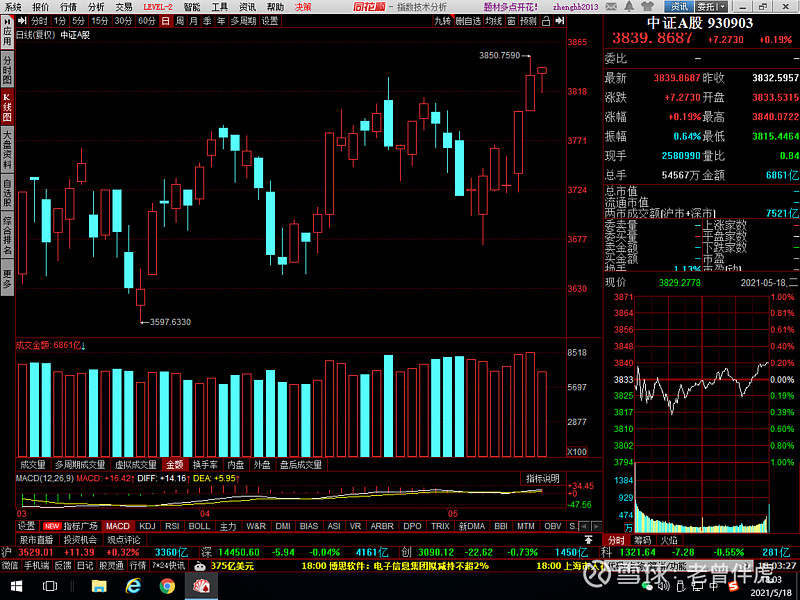The image size is (800, 600).
Task: Launch Internet Explorer from the taskbar
Action: tap(133, 586)
